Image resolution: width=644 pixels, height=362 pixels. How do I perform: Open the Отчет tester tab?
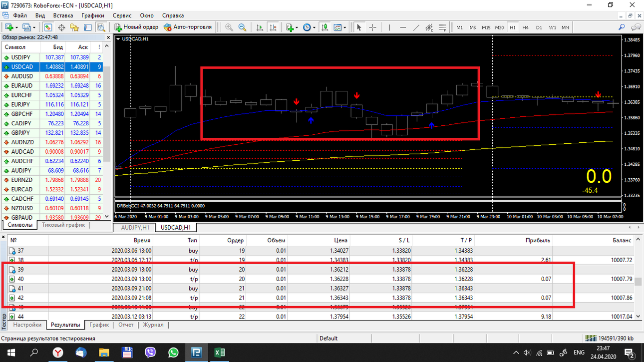coord(126,325)
